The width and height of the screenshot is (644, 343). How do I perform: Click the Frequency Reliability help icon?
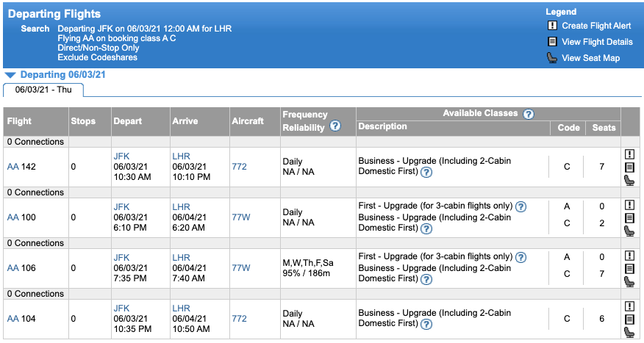click(x=335, y=126)
